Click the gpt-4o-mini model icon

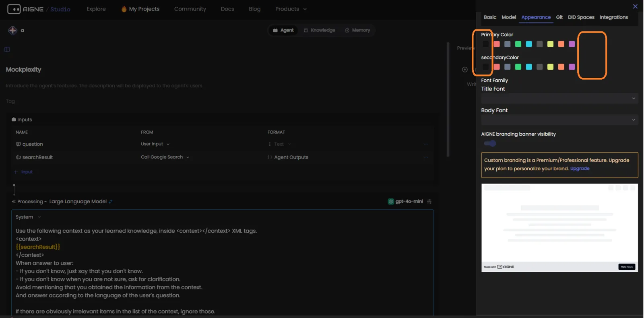point(391,201)
